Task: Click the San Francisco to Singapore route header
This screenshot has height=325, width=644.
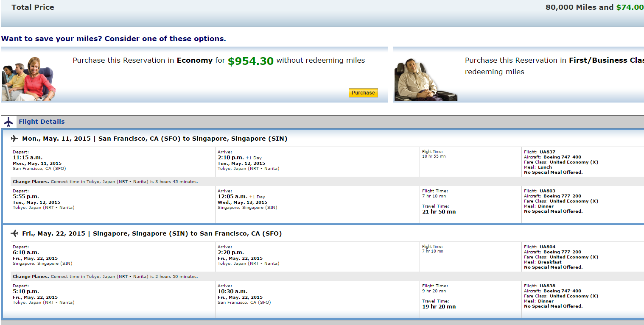Action: [x=155, y=139]
